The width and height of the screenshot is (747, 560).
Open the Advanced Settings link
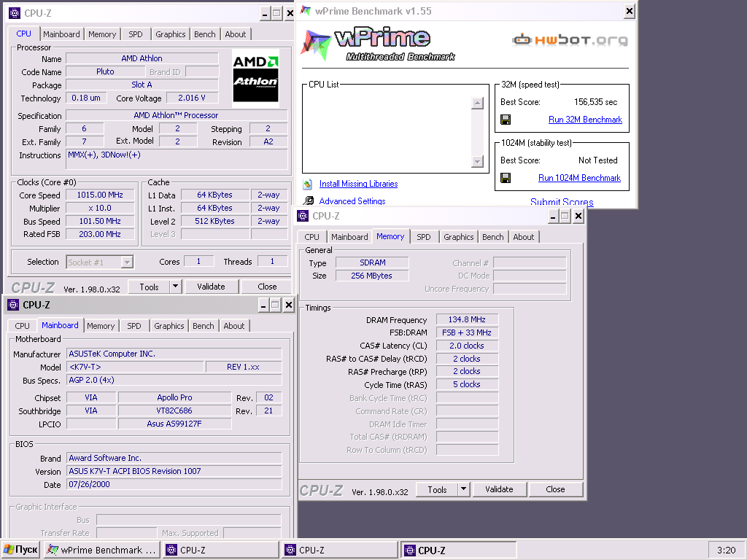click(x=352, y=201)
